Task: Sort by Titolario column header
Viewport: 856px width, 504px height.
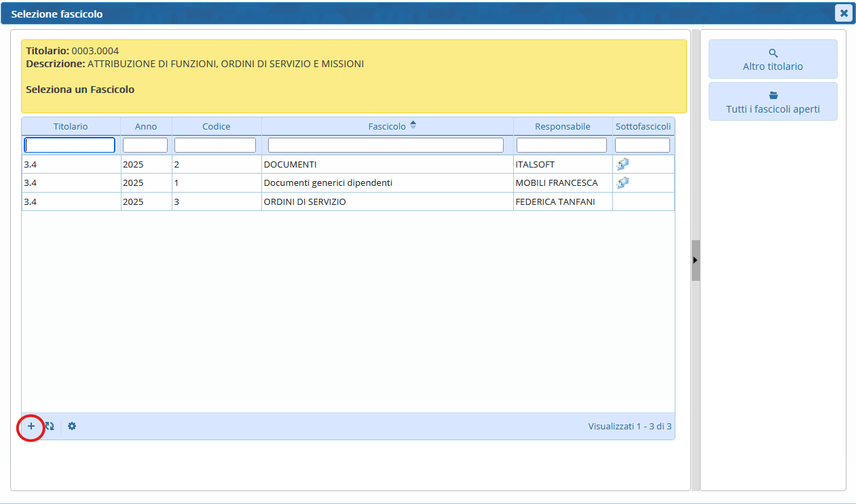Action: (x=71, y=126)
